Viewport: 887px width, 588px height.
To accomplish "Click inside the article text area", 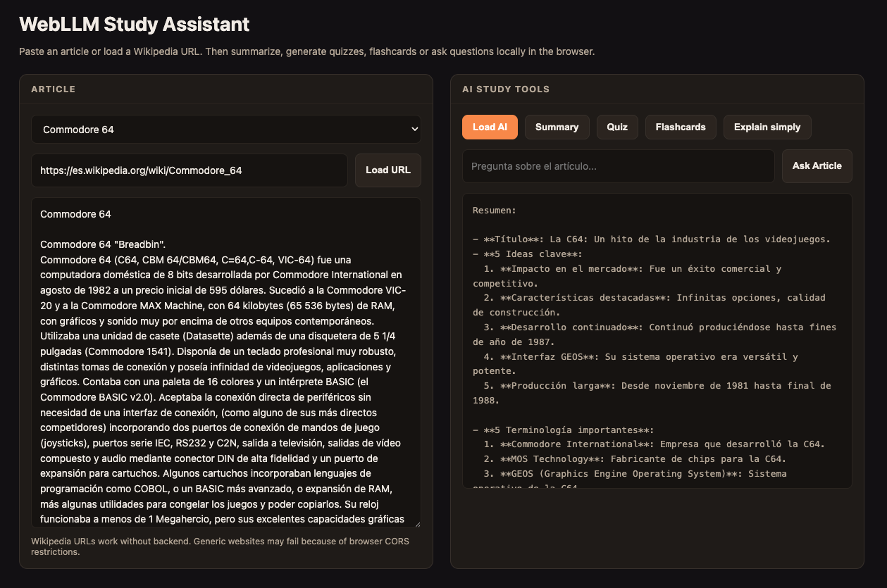I will coord(225,363).
